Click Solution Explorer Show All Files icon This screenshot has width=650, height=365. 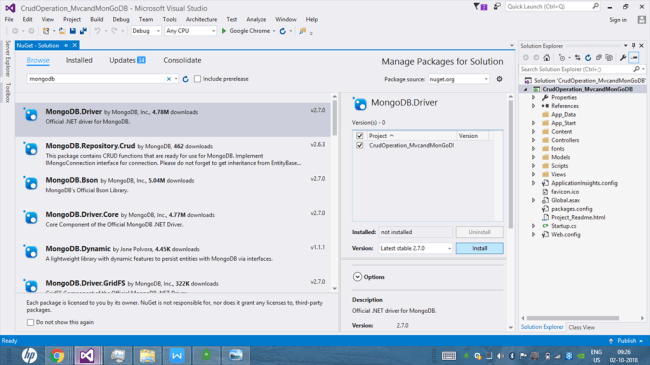coord(609,58)
